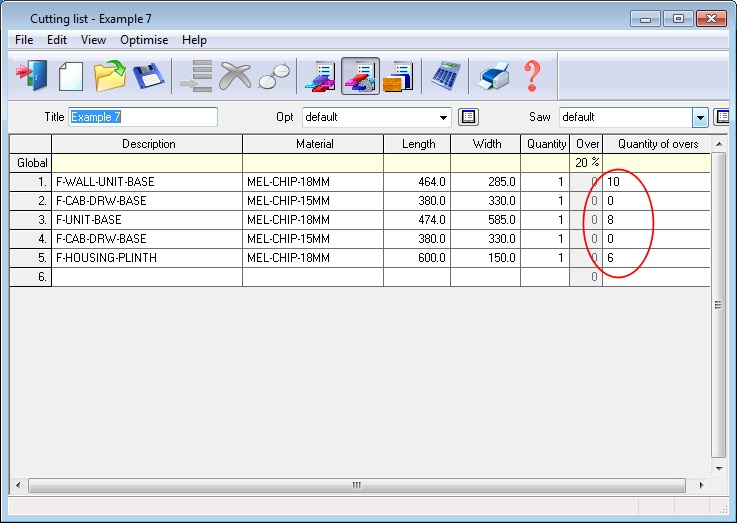The width and height of the screenshot is (737, 523).
Task: Click the vertical scrollbar down arrow
Action: point(719,468)
